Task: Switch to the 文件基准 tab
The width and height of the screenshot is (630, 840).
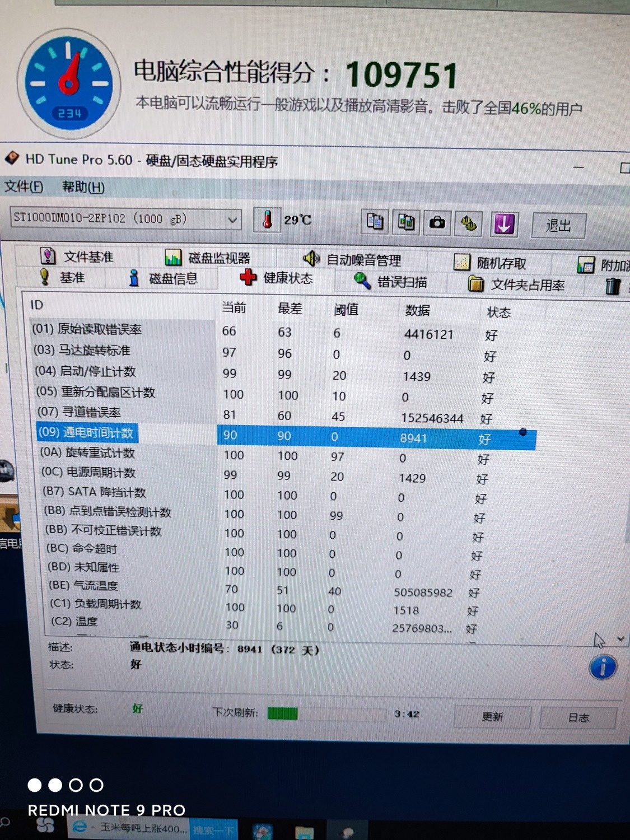Action: click(77, 256)
